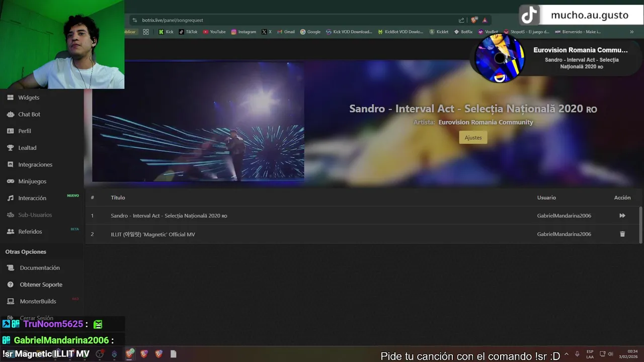
Task: Click the Chat Bot robot icon
Action: (x=10, y=114)
